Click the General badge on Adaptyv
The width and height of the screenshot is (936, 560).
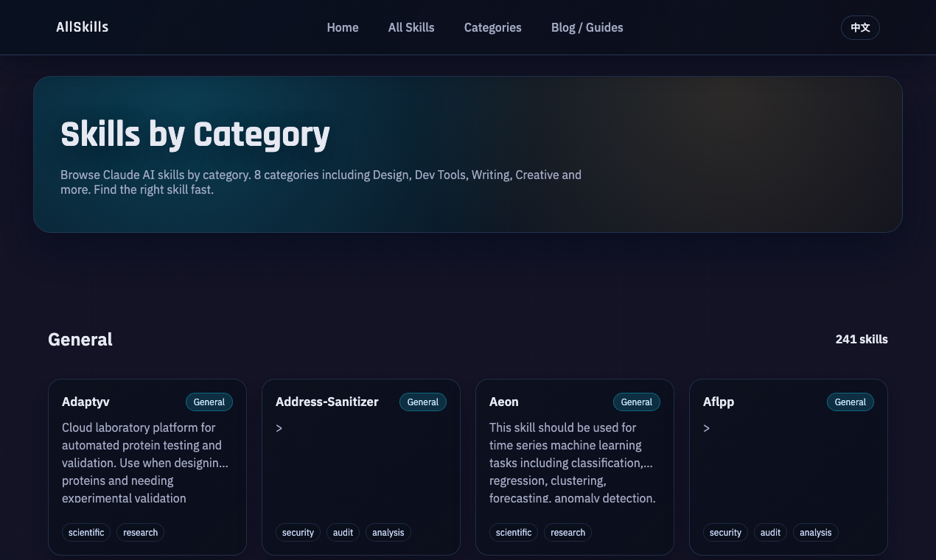[209, 402]
